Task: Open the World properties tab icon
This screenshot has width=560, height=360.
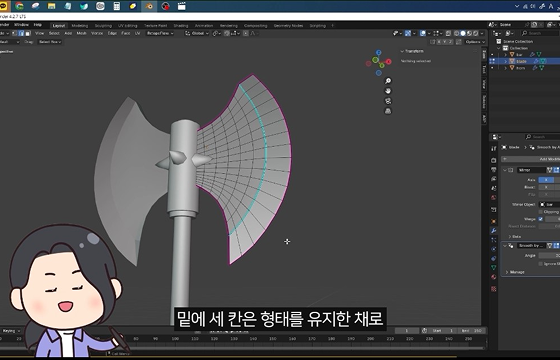Action: coord(494,198)
